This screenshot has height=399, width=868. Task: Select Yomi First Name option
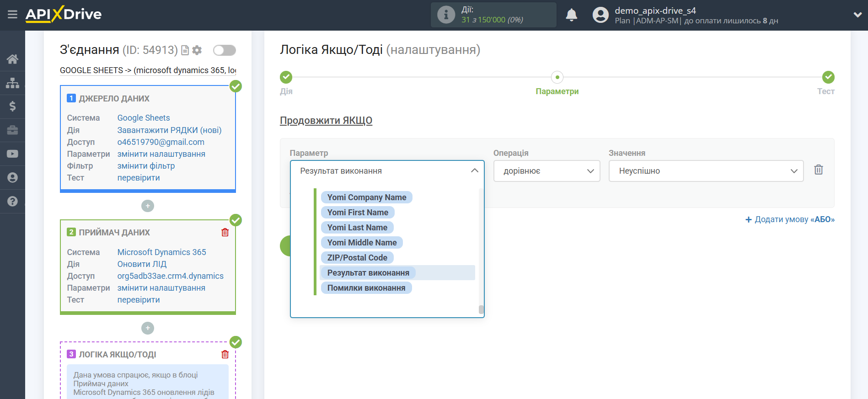coord(358,213)
